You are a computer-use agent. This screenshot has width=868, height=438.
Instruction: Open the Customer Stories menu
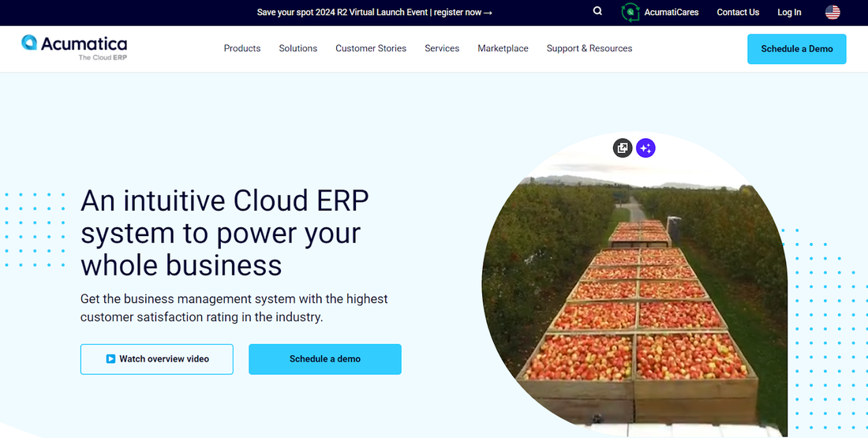pyautogui.click(x=371, y=48)
